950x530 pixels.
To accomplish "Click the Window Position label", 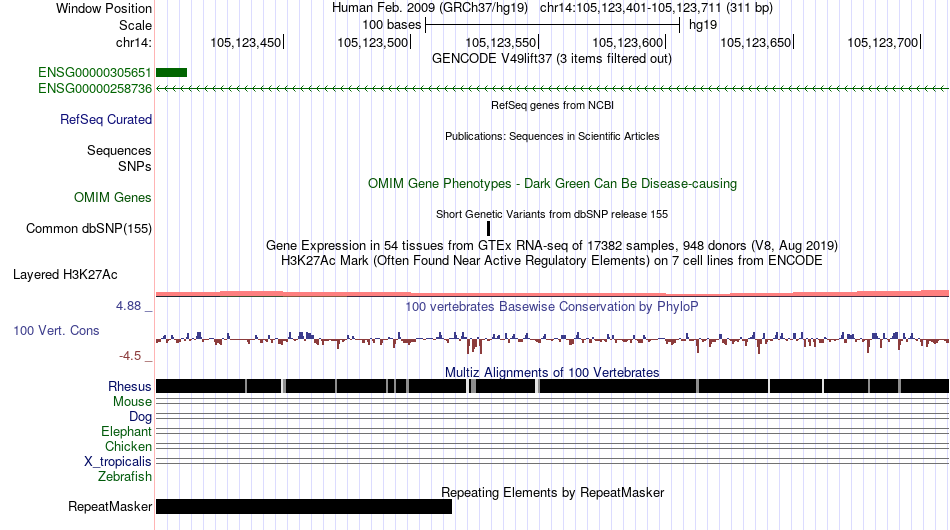I will click(x=104, y=8).
